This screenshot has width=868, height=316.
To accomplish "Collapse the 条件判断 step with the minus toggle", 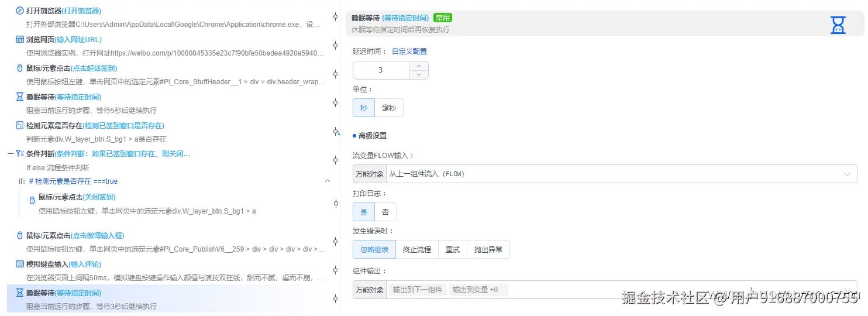I will tap(10, 153).
